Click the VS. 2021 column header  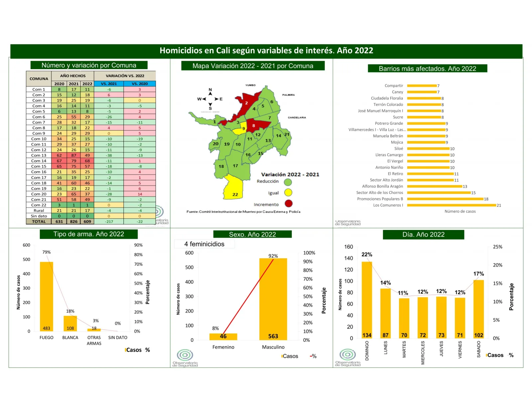coord(109,84)
